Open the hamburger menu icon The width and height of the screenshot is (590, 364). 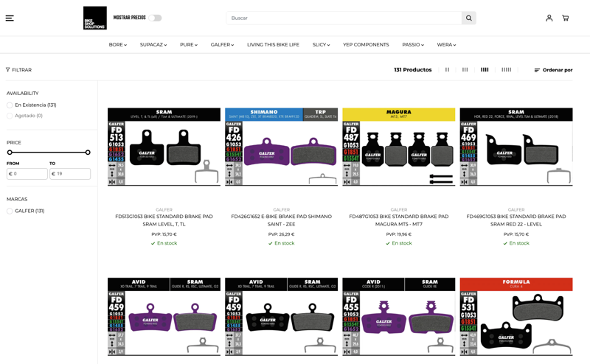pos(10,18)
